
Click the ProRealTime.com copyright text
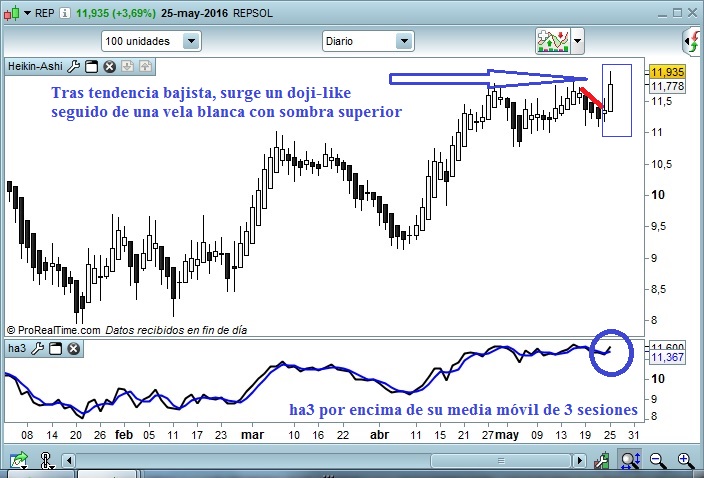pos(53,330)
